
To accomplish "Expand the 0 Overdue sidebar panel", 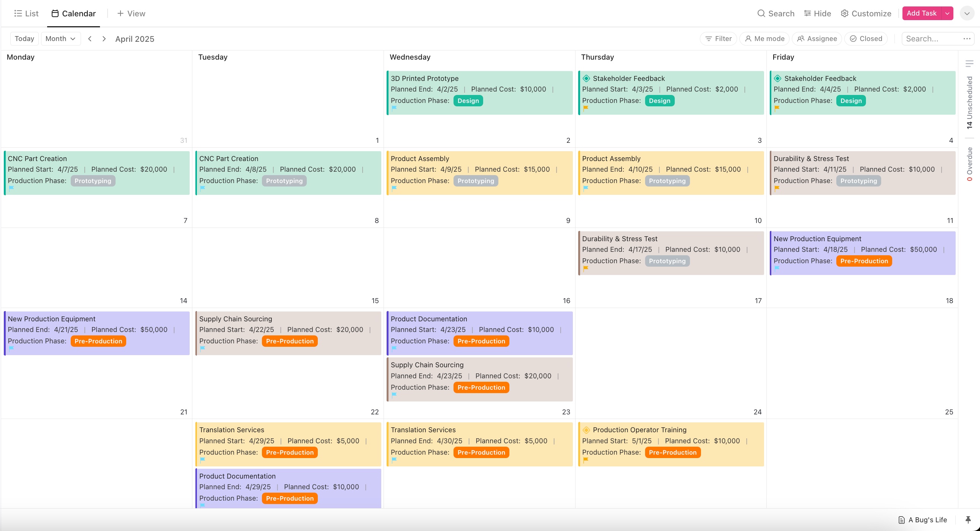I will click(969, 164).
